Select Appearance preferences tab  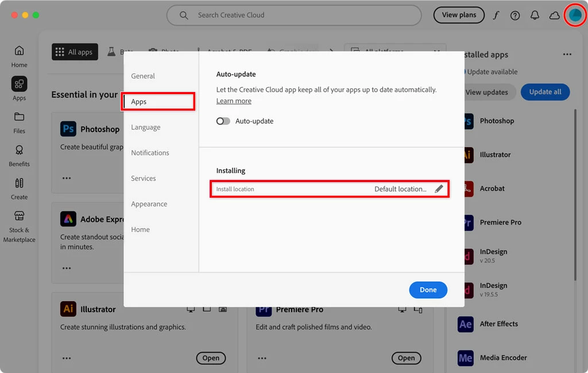(149, 204)
